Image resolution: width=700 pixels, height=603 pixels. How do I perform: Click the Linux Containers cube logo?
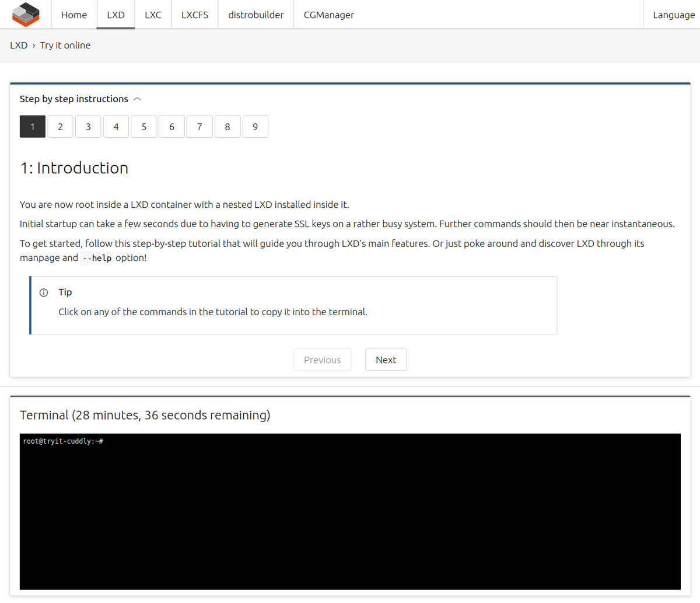(25, 14)
